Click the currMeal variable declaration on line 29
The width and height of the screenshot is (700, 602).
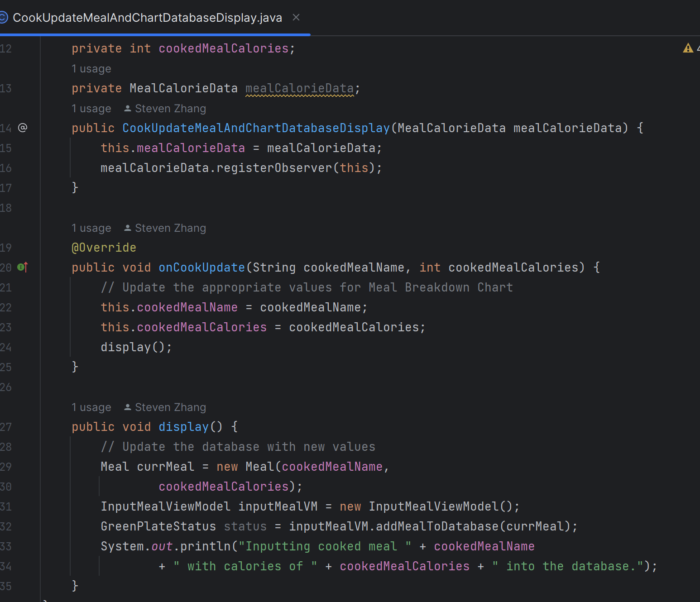pyautogui.click(x=166, y=467)
